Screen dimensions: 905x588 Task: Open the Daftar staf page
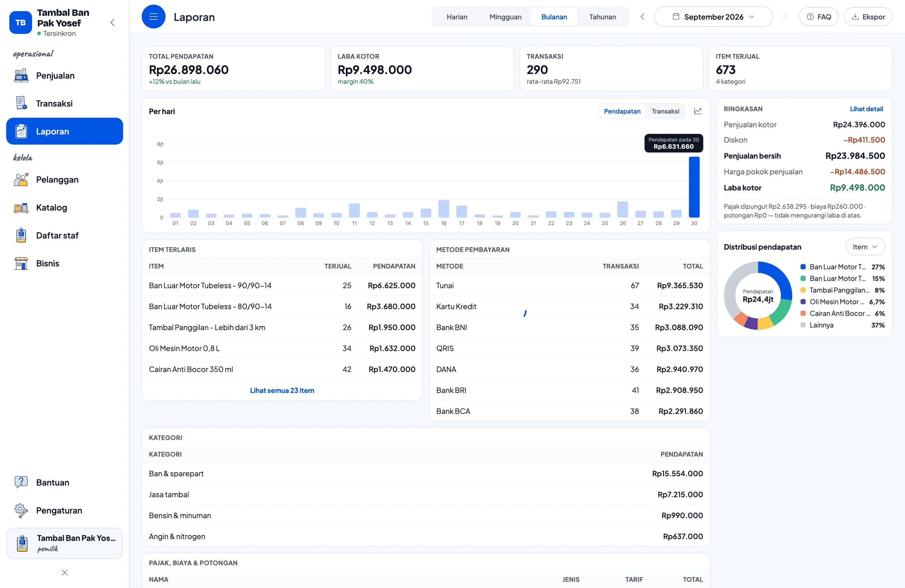pyautogui.click(x=64, y=235)
